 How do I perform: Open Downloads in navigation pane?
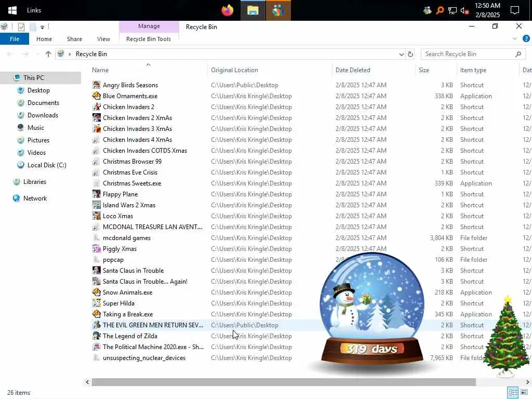click(x=43, y=115)
